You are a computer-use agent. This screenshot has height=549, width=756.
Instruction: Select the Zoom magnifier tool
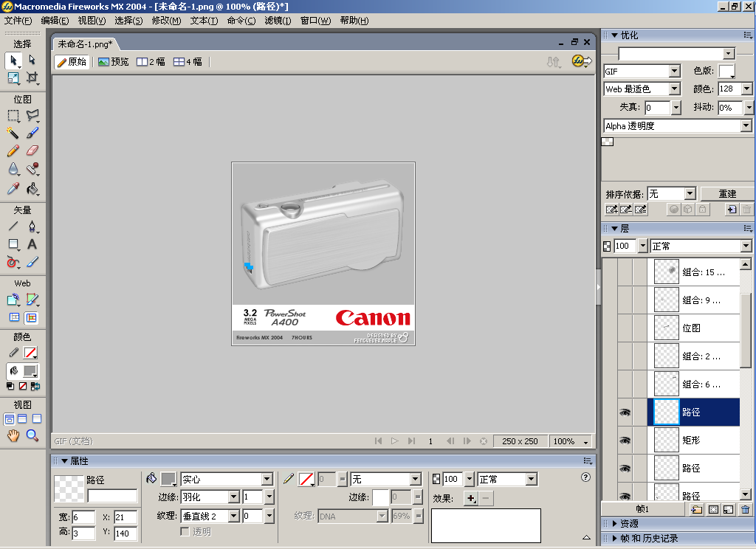pyautogui.click(x=32, y=435)
